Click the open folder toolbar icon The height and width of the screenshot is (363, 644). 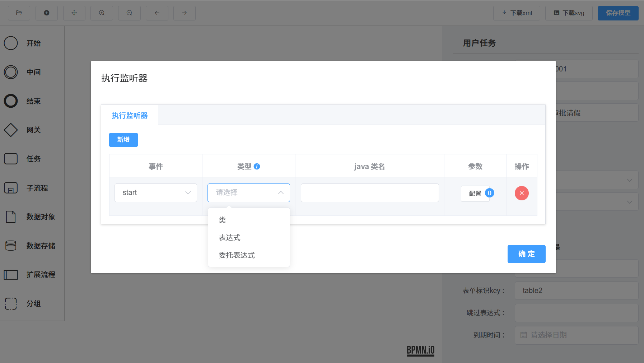coord(19,13)
